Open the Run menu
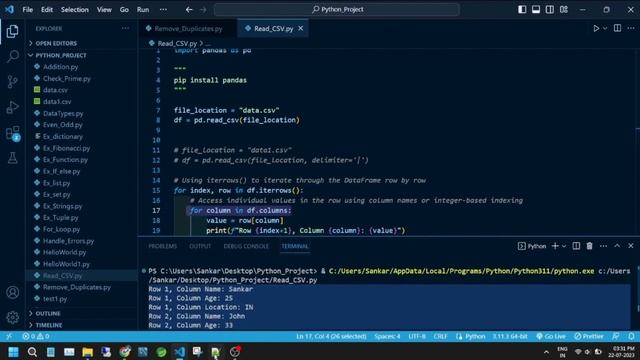The width and height of the screenshot is (640, 360). coord(143,9)
